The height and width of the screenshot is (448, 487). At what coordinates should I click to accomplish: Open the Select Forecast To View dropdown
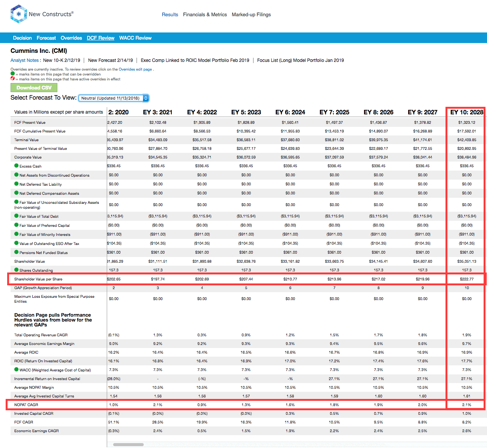[114, 98]
